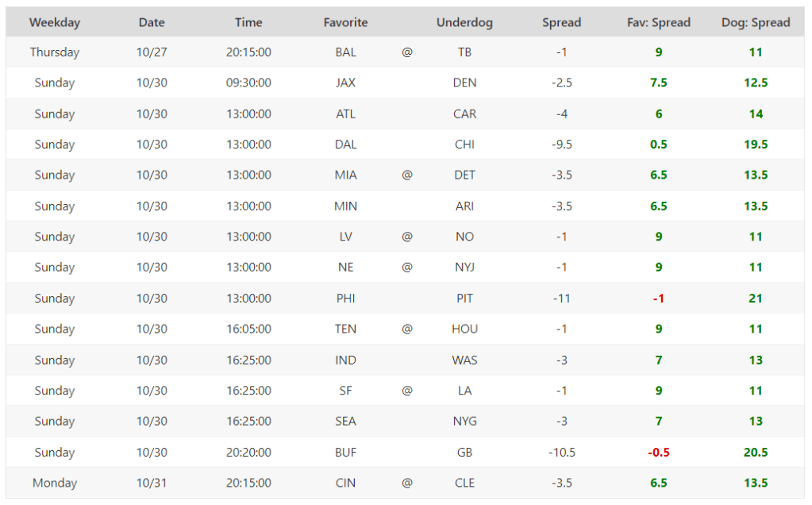This screenshot has width=812, height=505.
Task: Click the red -0.5 Fav: Spread value
Action: 658,453
